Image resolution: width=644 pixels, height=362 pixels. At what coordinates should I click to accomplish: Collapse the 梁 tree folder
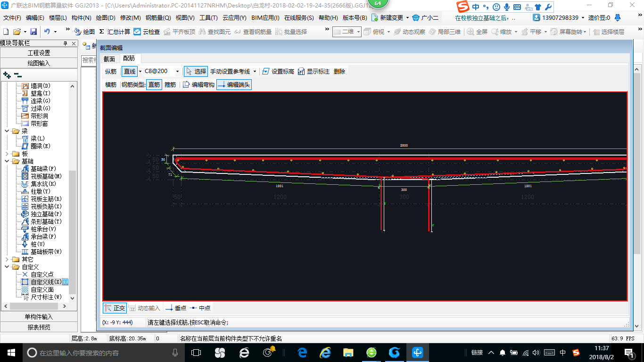pyautogui.click(x=6, y=131)
